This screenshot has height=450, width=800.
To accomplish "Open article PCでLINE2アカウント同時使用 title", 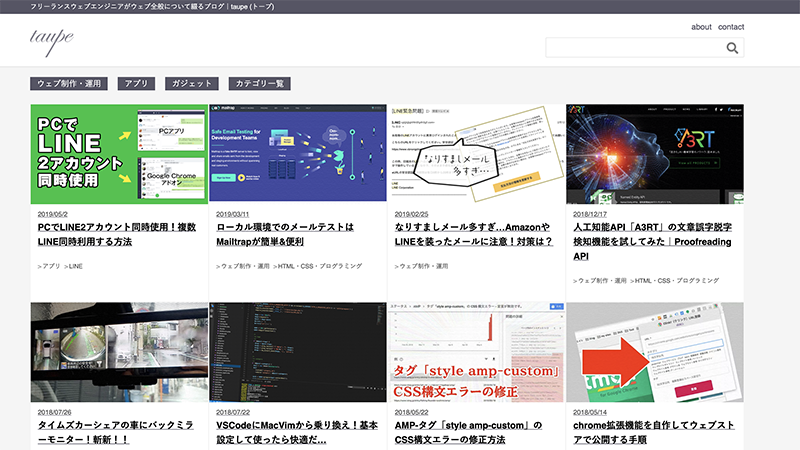I will pos(117,235).
